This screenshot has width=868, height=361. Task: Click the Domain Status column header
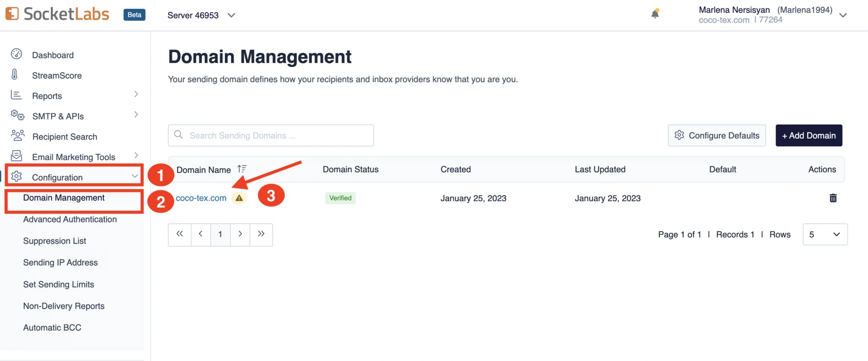coord(351,169)
